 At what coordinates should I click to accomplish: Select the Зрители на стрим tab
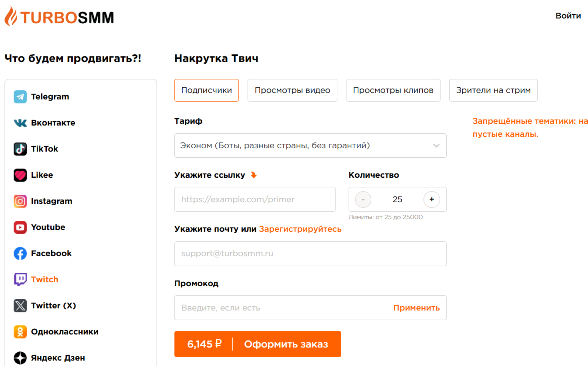pyautogui.click(x=493, y=90)
